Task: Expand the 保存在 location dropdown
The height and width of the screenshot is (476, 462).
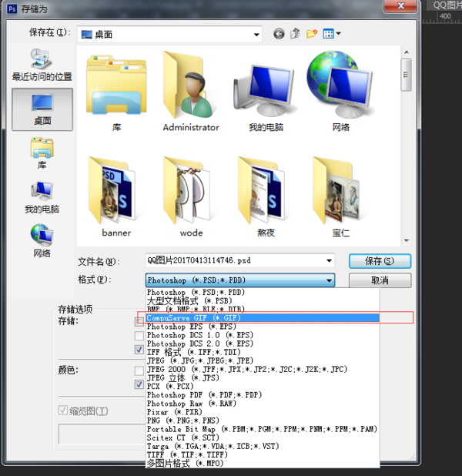Action: click(257, 35)
